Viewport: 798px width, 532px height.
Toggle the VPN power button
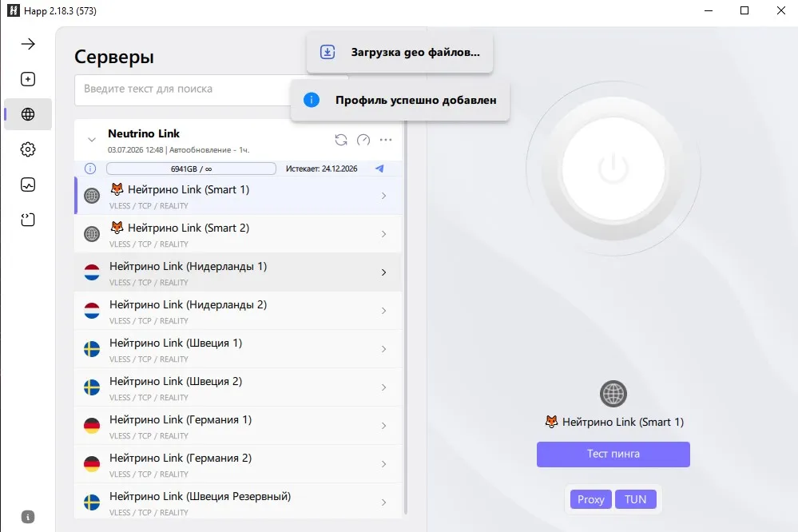(613, 169)
